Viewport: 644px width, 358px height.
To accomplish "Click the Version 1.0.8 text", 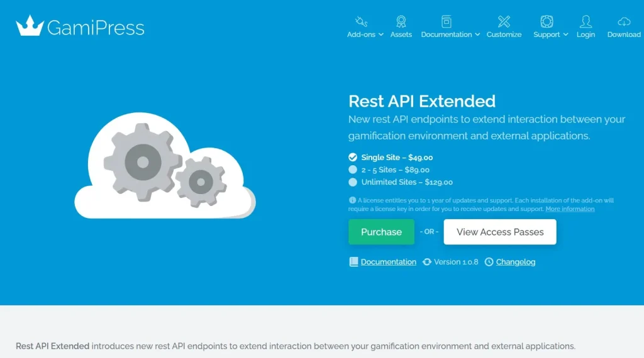I will click(x=456, y=262).
